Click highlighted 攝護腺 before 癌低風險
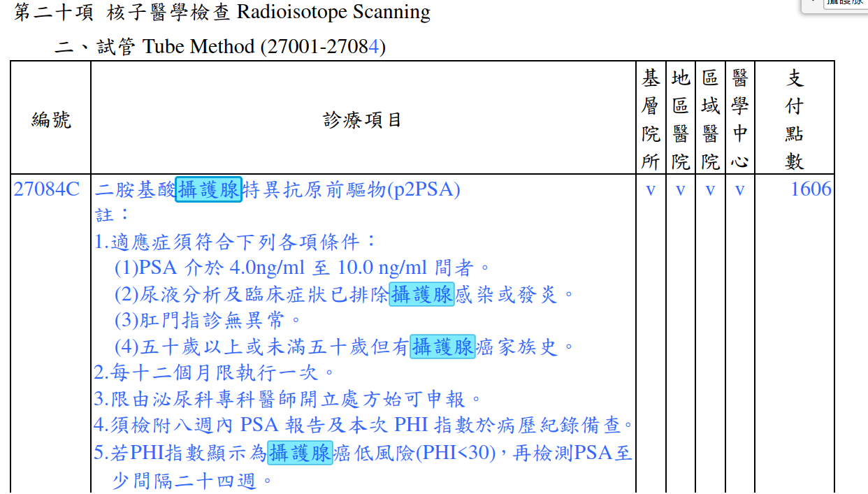The height and width of the screenshot is (494, 868). [300, 453]
